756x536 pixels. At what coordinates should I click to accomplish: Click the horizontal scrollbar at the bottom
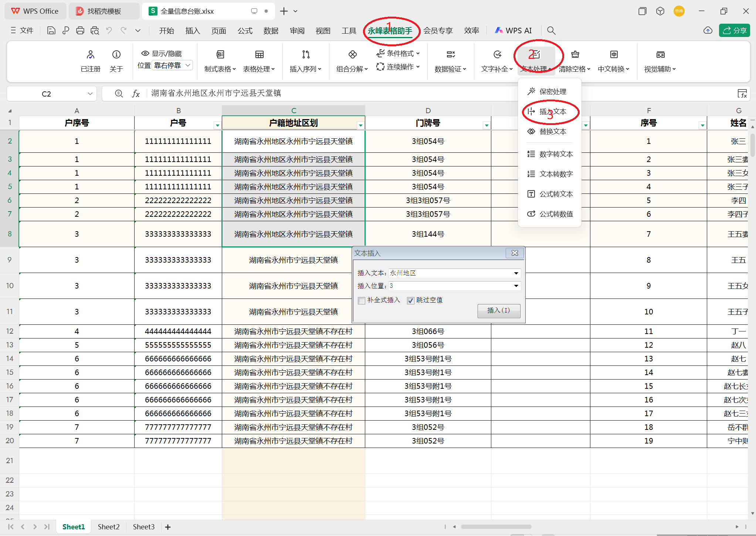(496, 527)
